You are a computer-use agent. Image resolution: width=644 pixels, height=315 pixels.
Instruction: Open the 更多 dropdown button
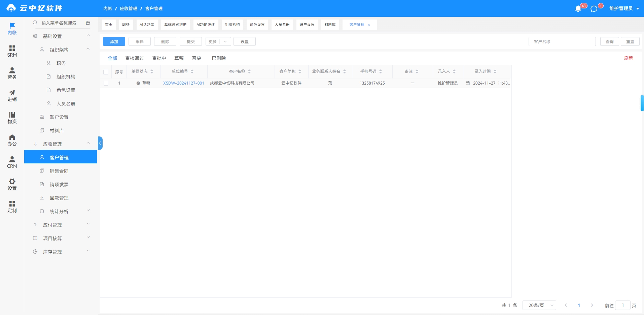point(218,41)
